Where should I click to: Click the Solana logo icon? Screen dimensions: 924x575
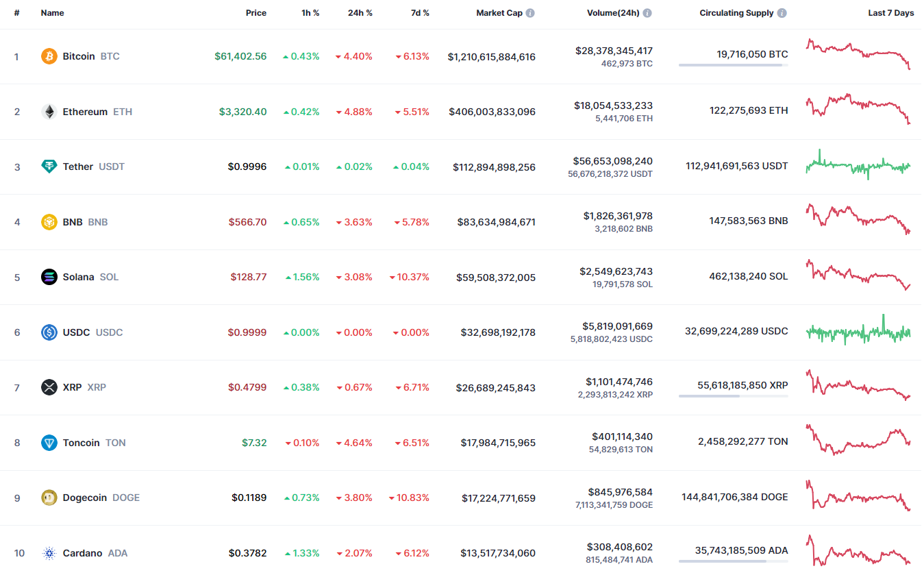(49, 277)
